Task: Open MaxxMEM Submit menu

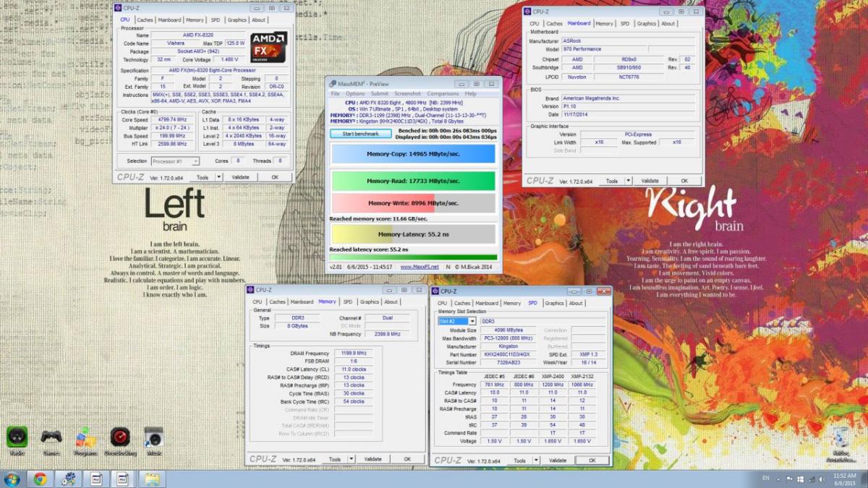Action: (379, 94)
